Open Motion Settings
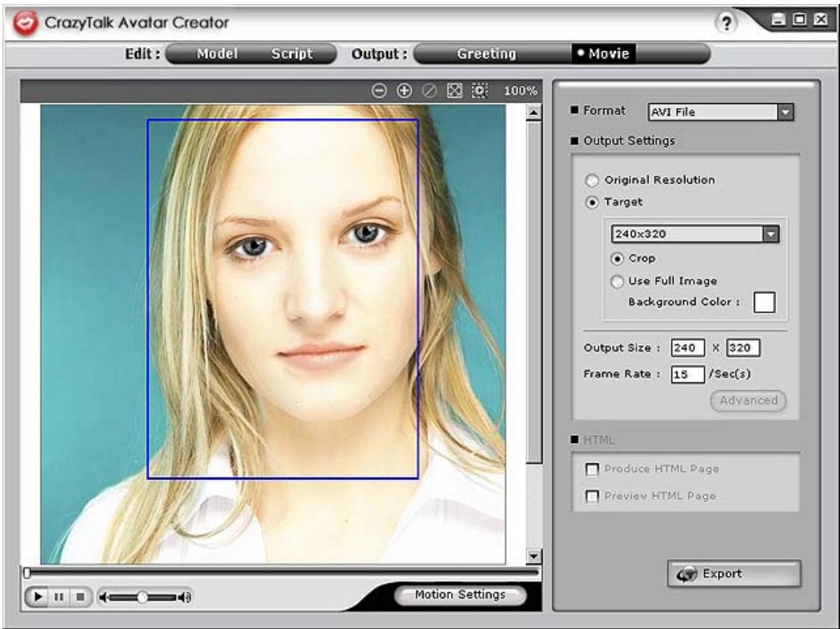840x629 pixels. click(x=460, y=595)
